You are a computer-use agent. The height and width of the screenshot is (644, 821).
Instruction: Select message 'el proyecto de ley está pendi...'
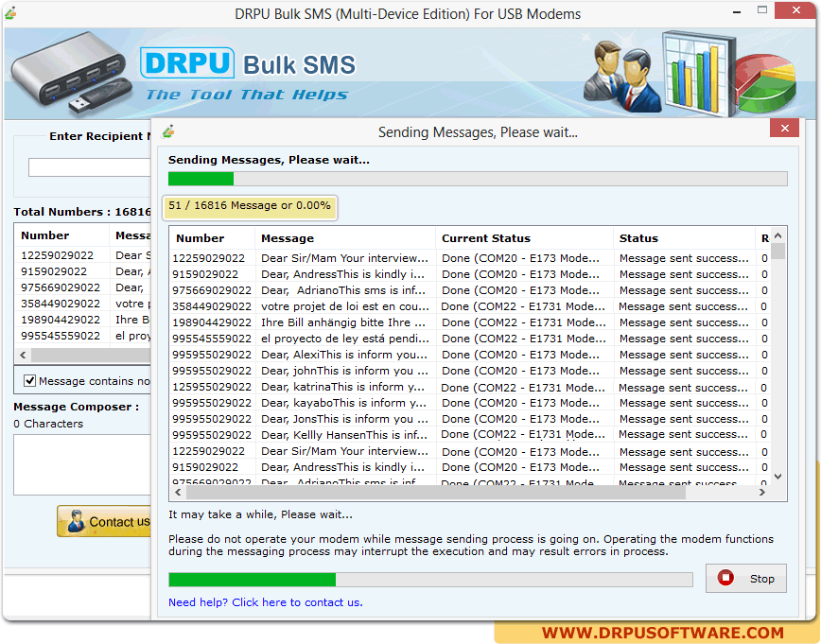345,339
